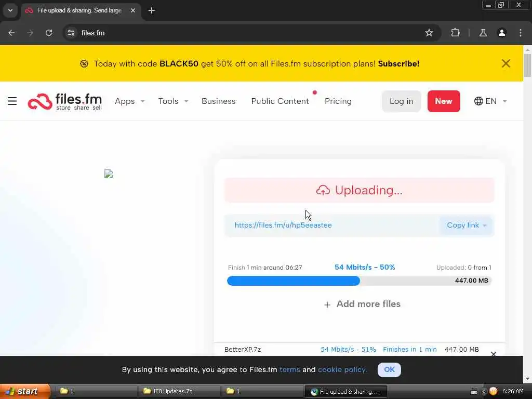Screen dimensions: 532x399
Task: Open the https://files.fm/u/hp5eeastee link
Action: pos(283,225)
